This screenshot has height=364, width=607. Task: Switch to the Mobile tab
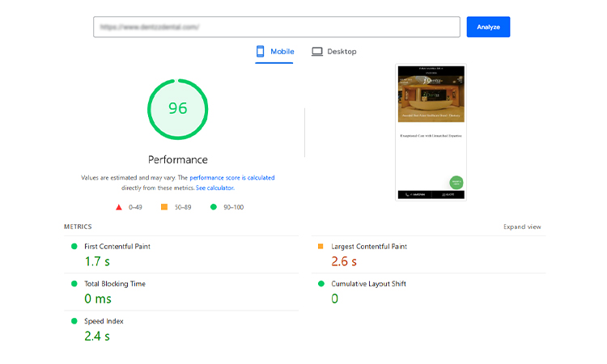click(274, 52)
